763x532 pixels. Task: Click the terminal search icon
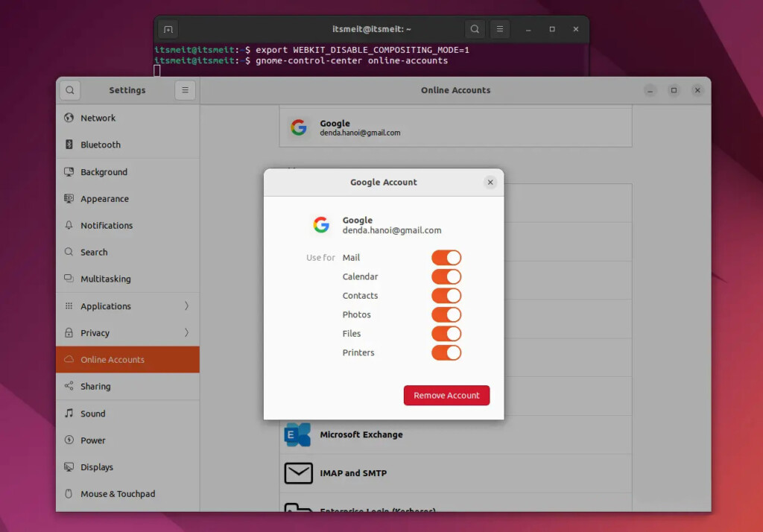[x=475, y=29]
